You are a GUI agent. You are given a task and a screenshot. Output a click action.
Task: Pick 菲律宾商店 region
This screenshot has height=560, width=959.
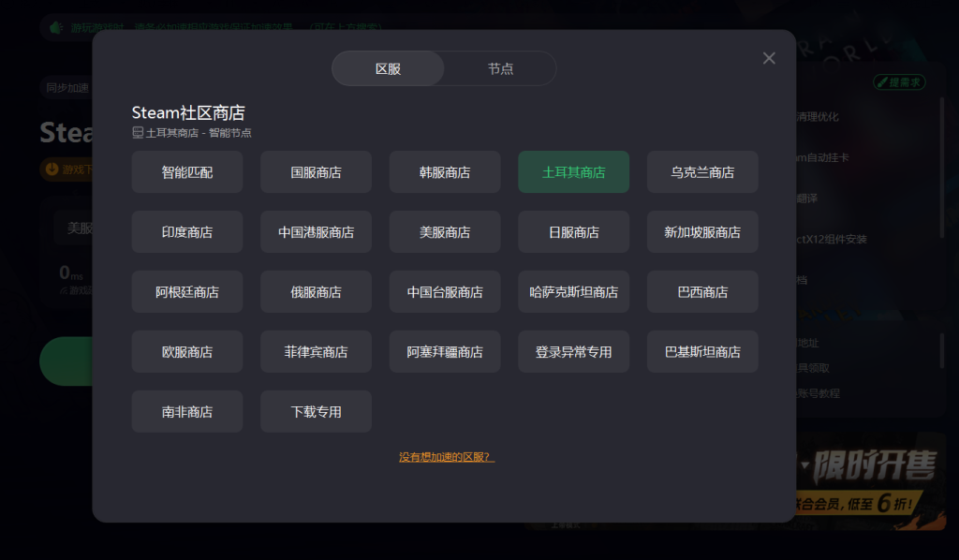(x=317, y=352)
